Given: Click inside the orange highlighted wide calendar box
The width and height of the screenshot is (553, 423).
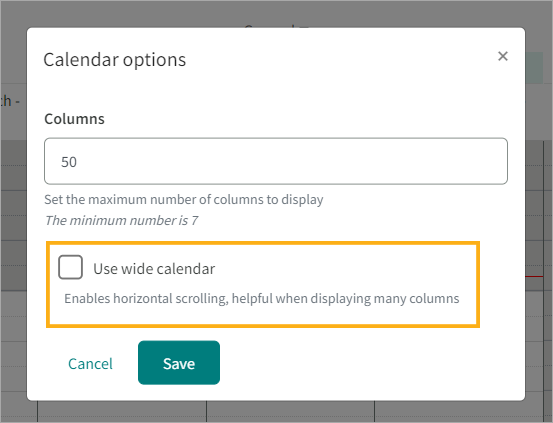Looking at the screenshot, I should 263,284.
